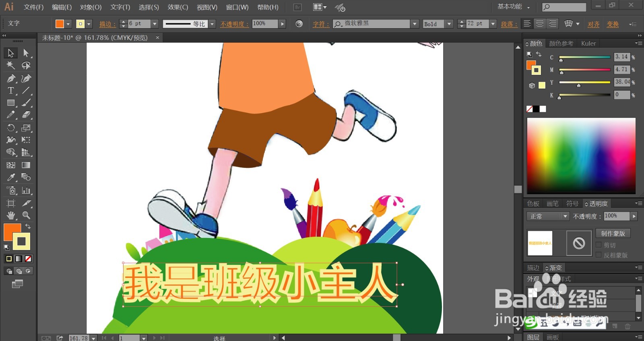The image size is (644, 341).
Task: Select the Zoom tool
Action: pos(26,215)
